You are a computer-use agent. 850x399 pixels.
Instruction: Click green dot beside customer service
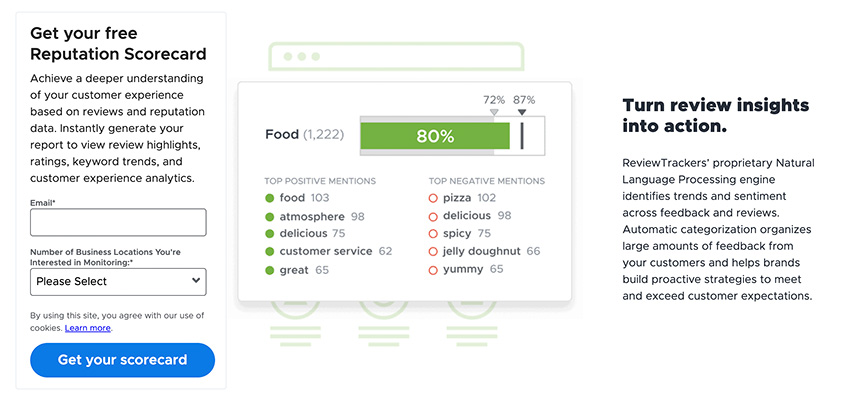pos(269,252)
